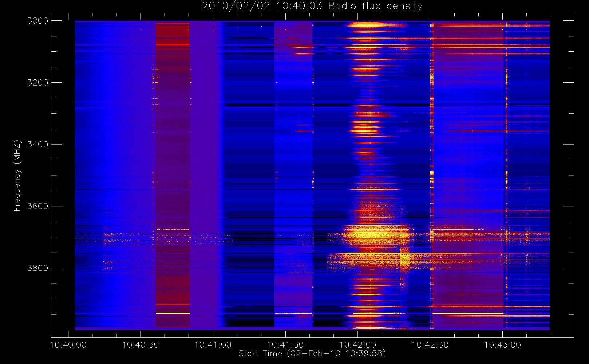Screen dimensions: 589x364
Task: Click the 10:41:30 time tick label
Action: click(x=285, y=345)
